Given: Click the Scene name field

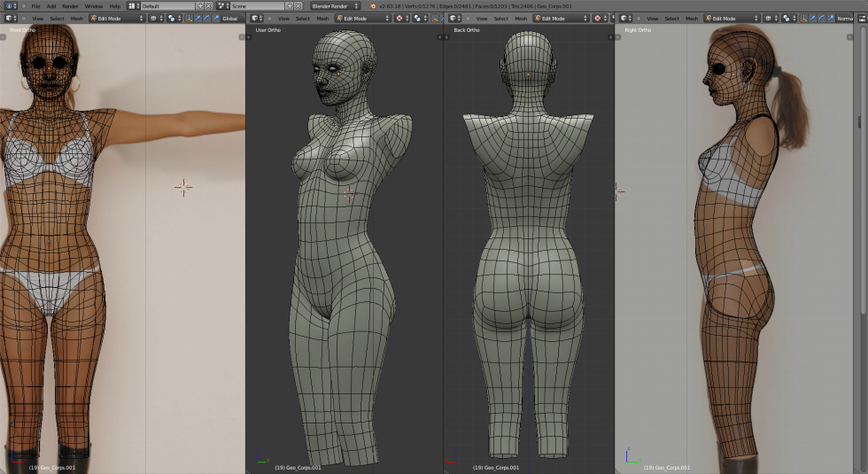Looking at the screenshot, I should pos(255,5).
